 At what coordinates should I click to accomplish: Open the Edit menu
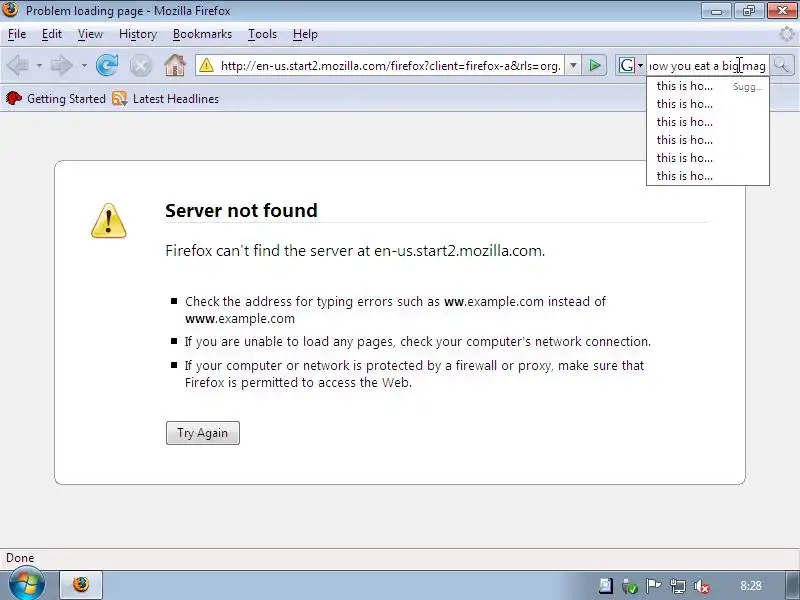(52, 34)
